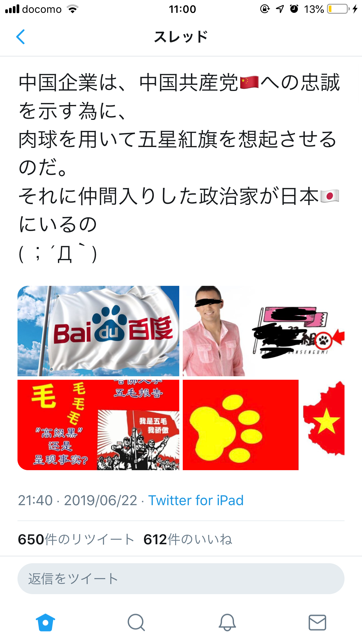
Task: Tap the battery indicator in status bar
Action: pyautogui.click(x=338, y=9)
